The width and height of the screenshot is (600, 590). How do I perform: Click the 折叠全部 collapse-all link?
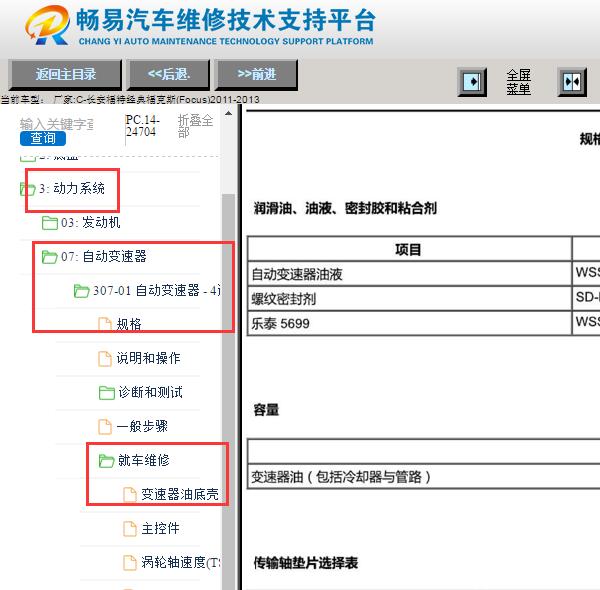point(195,126)
